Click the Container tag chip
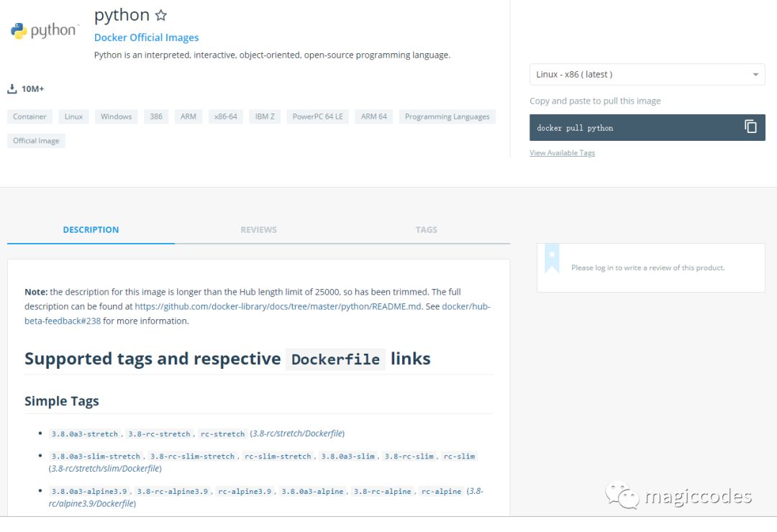 point(29,116)
